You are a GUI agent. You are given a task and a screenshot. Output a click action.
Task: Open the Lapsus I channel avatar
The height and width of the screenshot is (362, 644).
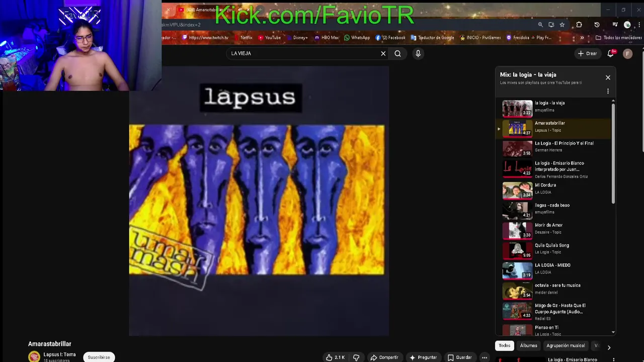[x=34, y=357]
